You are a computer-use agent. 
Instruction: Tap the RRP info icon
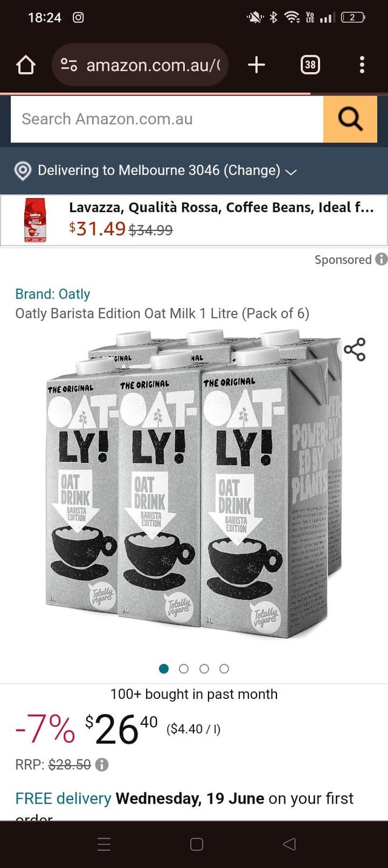point(102,765)
